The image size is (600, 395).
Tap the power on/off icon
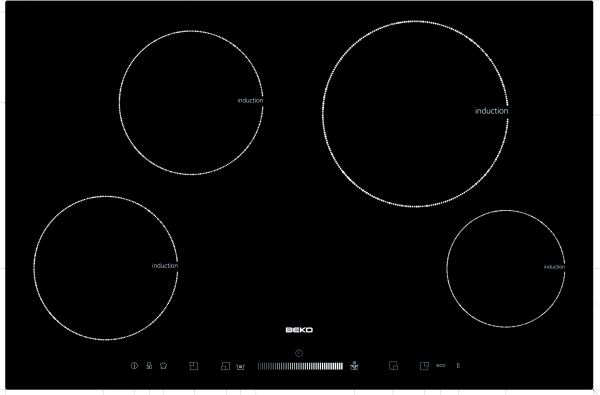(x=134, y=366)
